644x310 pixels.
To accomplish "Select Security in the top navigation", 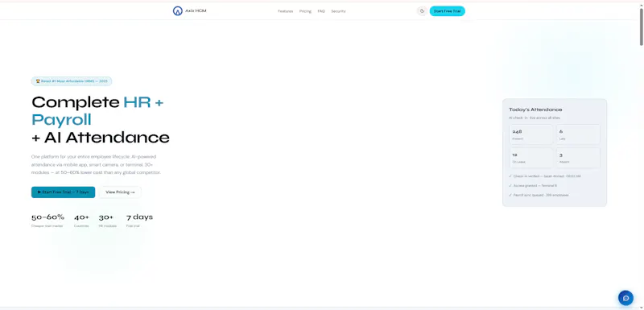I will 338,11.
